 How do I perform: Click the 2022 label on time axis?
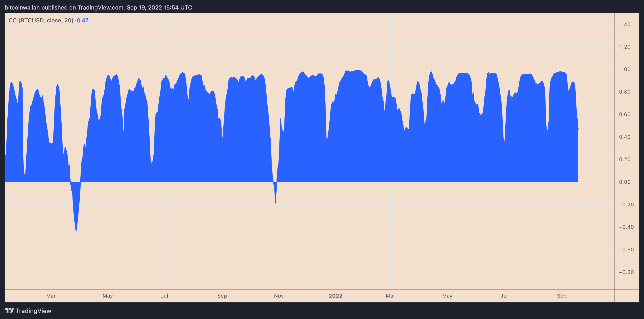336,296
